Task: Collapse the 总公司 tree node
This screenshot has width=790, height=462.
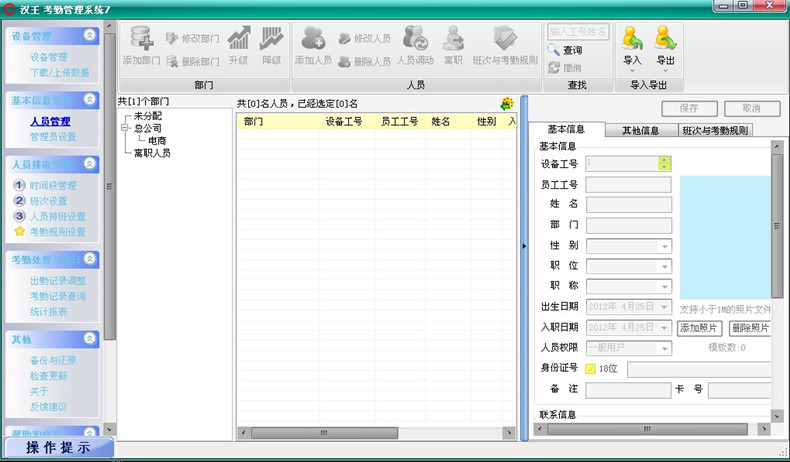Action: (x=124, y=128)
